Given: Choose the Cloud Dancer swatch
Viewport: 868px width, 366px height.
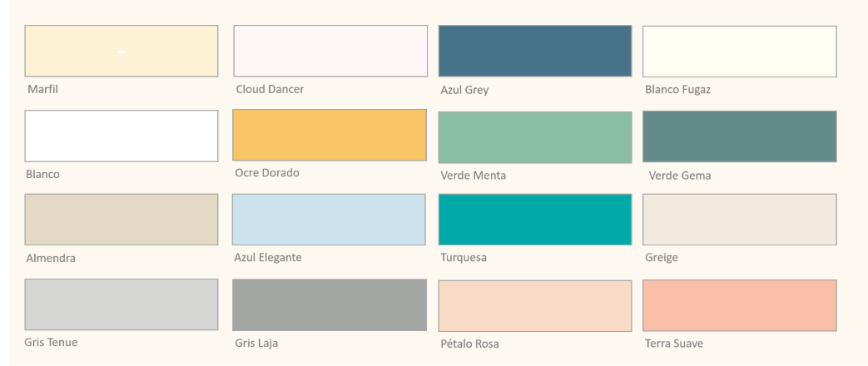Looking at the screenshot, I should click(x=330, y=52).
